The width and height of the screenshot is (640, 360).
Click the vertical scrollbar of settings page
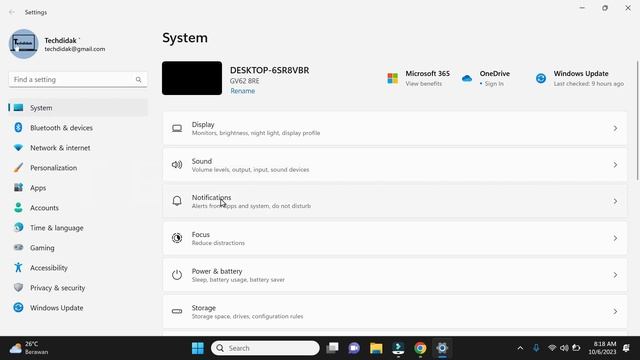637,120
